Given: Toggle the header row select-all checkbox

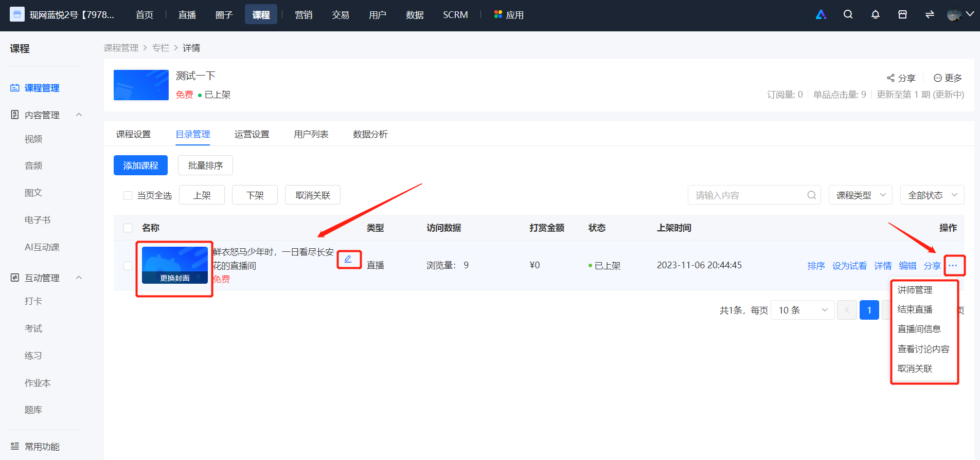Looking at the screenshot, I should [128, 228].
